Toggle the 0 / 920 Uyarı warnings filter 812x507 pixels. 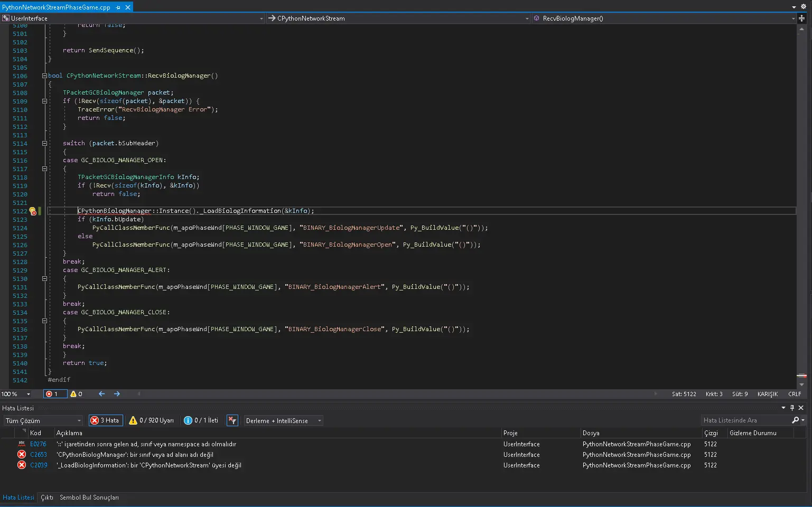[152, 420]
